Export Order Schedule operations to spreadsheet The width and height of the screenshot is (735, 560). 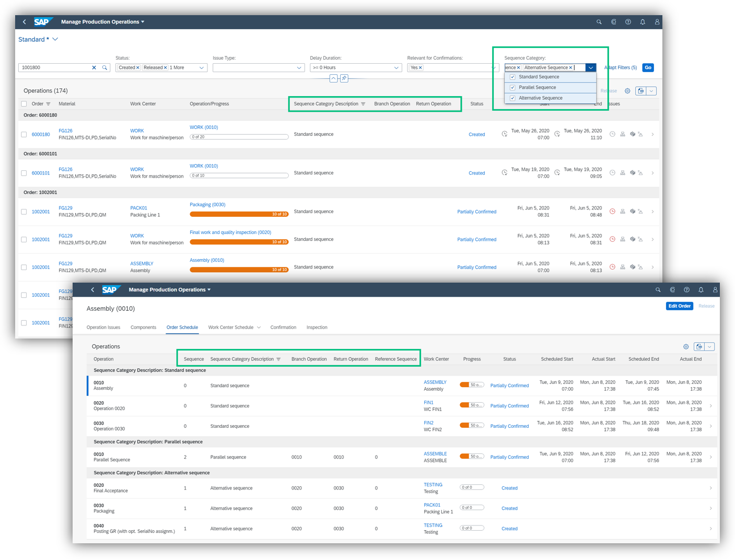click(x=699, y=347)
